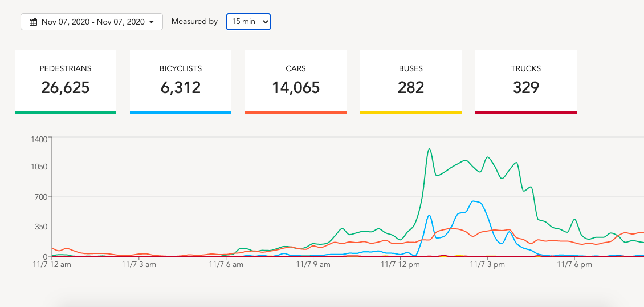Click the 11/7 9 am axis label
The width and height of the screenshot is (644, 307).
[313, 265]
